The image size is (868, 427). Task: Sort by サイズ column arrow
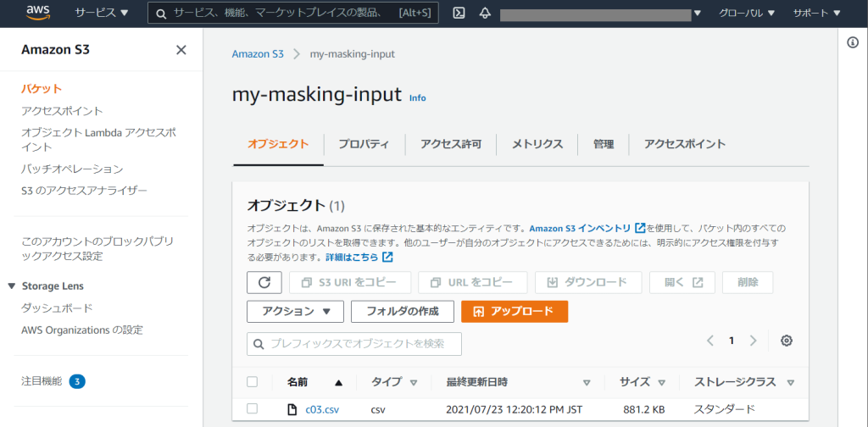click(x=661, y=382)
